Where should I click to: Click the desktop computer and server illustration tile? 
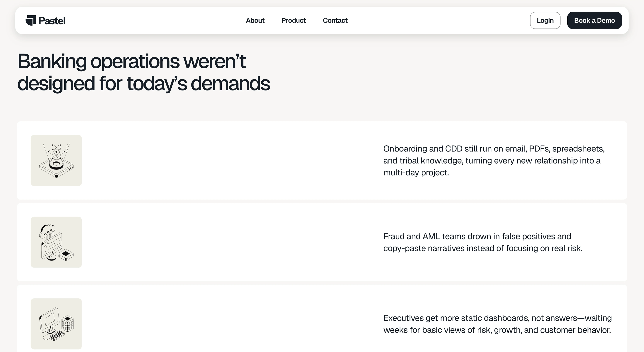click(x=56, y=324)
